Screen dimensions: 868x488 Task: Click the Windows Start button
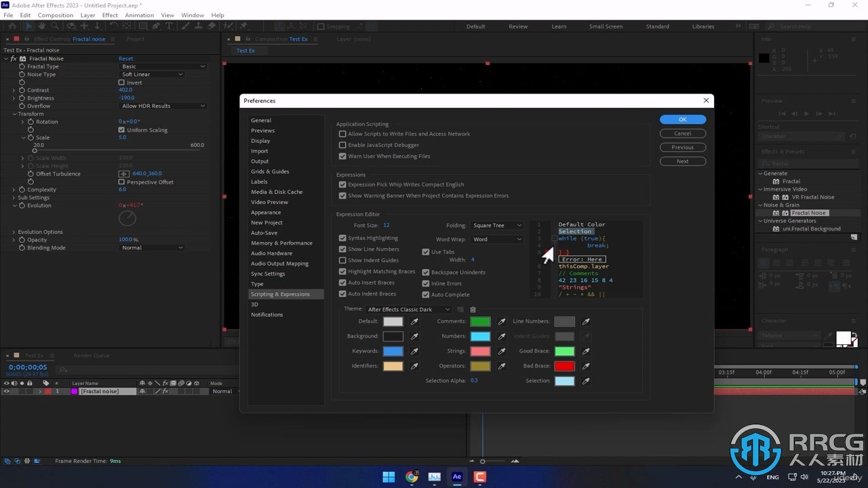point(389,477)
